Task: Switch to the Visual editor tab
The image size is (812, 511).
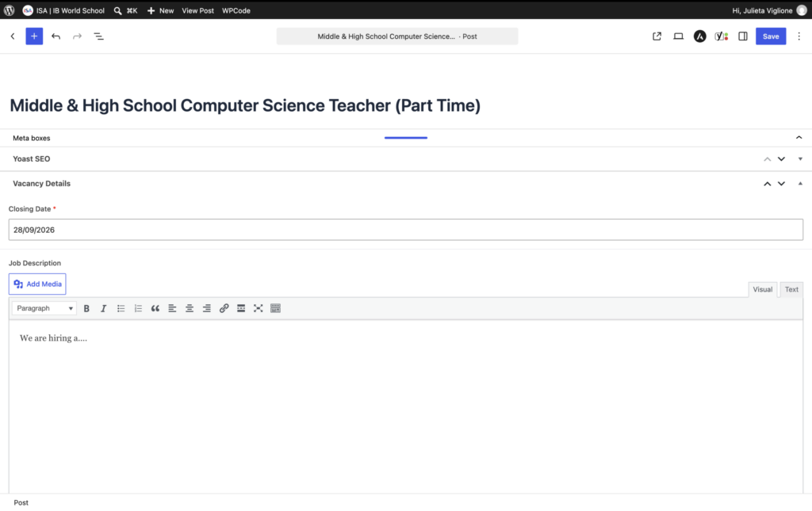Action: (x=762, y=290)
